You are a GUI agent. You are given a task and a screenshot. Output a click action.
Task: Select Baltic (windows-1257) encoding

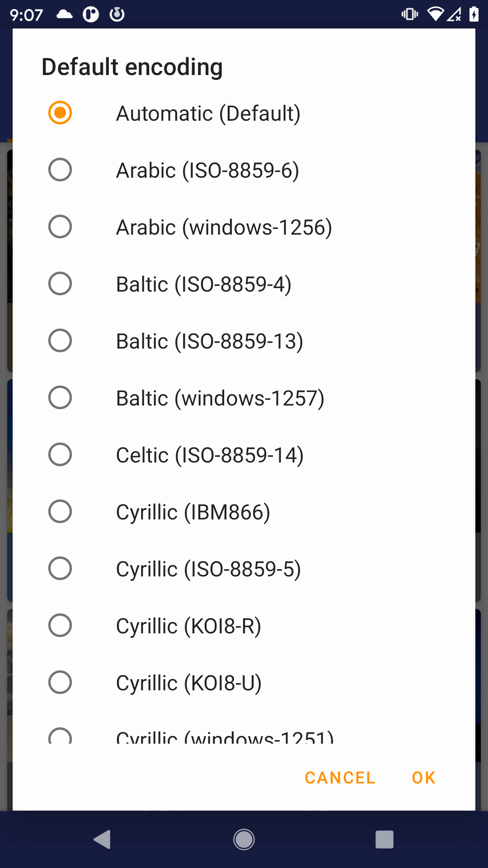click(x=60, y=397)
